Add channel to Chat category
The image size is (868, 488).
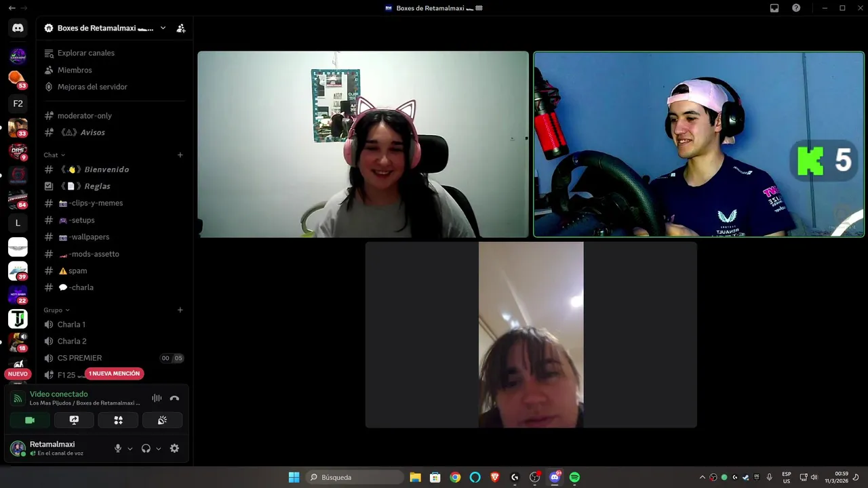click(180, 155)
